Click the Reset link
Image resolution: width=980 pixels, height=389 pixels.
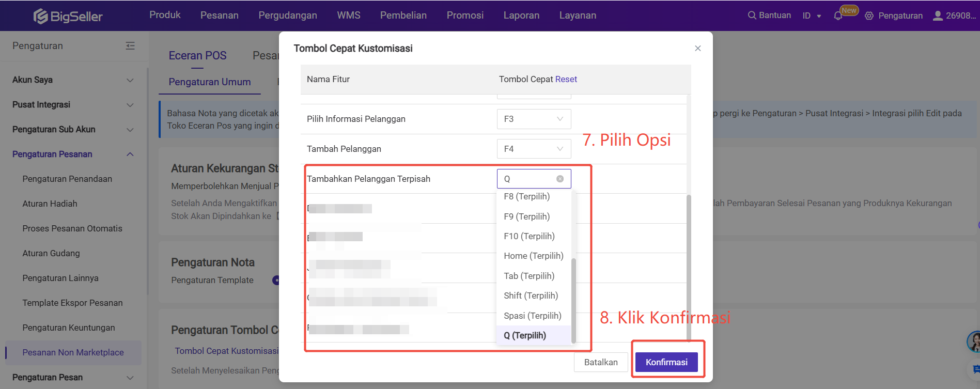(566, 79)
